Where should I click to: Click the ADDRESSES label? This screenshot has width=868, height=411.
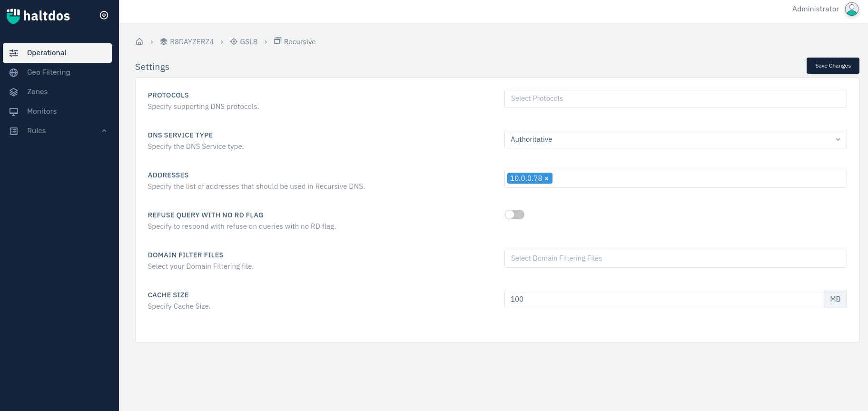(168, 175)
